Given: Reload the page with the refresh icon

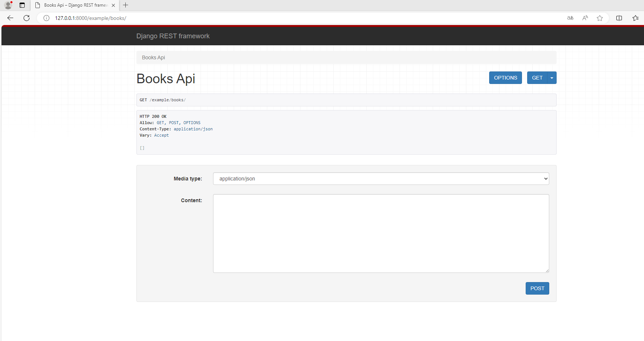Looking at the screenshot, I should (27, 18).
